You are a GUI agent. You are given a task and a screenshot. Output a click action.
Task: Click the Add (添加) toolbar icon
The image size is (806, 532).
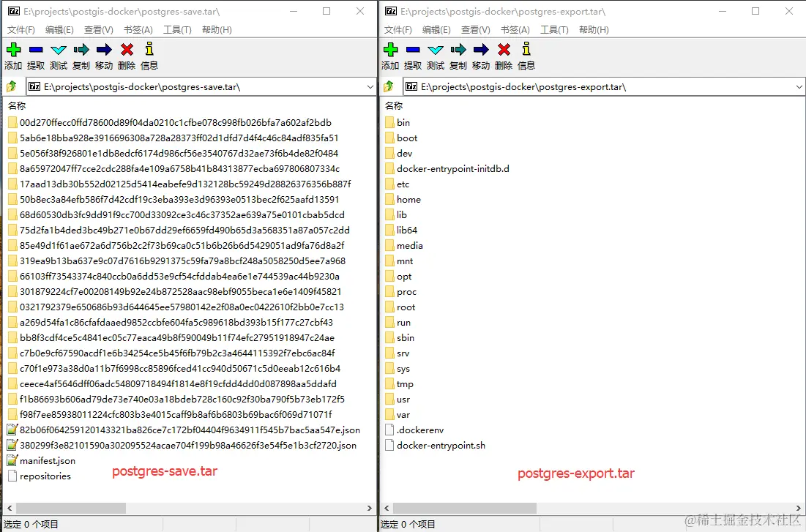(12, 50)
